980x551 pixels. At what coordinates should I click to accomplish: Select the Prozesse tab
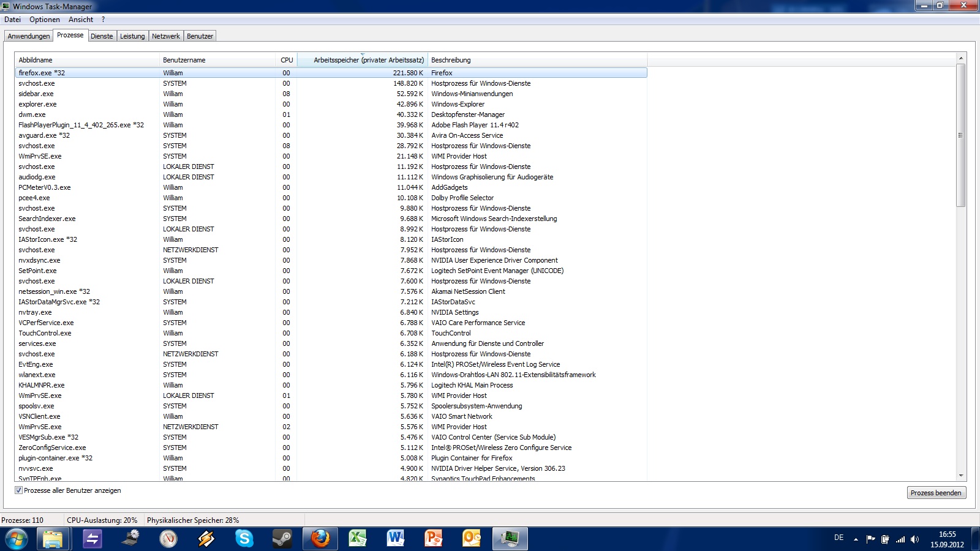click(x=70, y=35)
